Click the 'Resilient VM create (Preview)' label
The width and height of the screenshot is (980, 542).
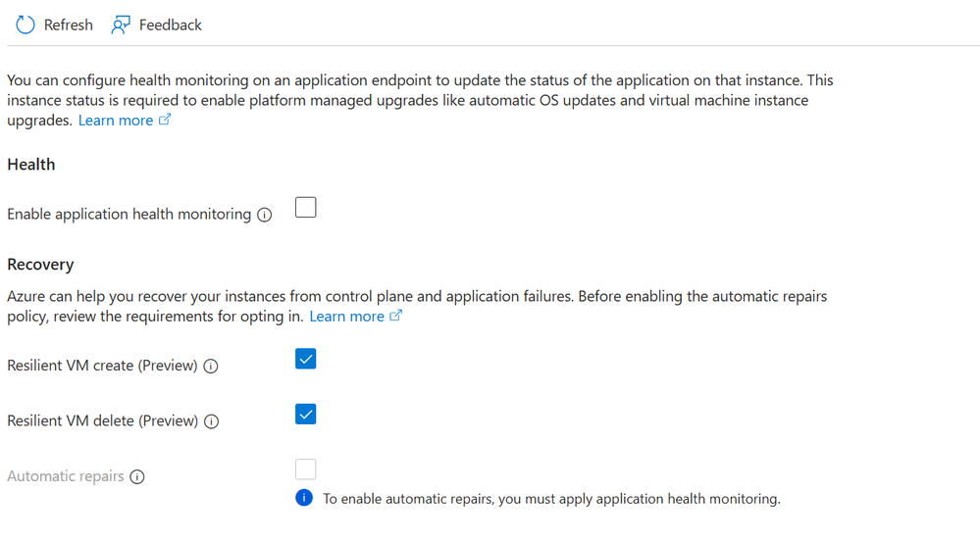coord(102,366)
